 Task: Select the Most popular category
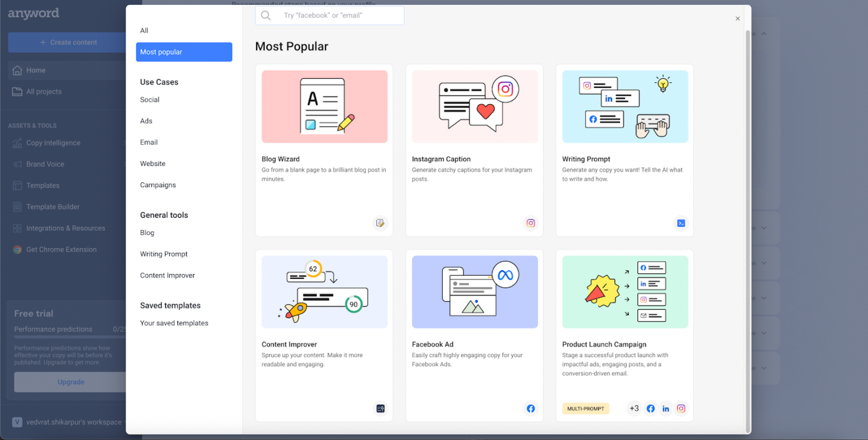(184, 52)
